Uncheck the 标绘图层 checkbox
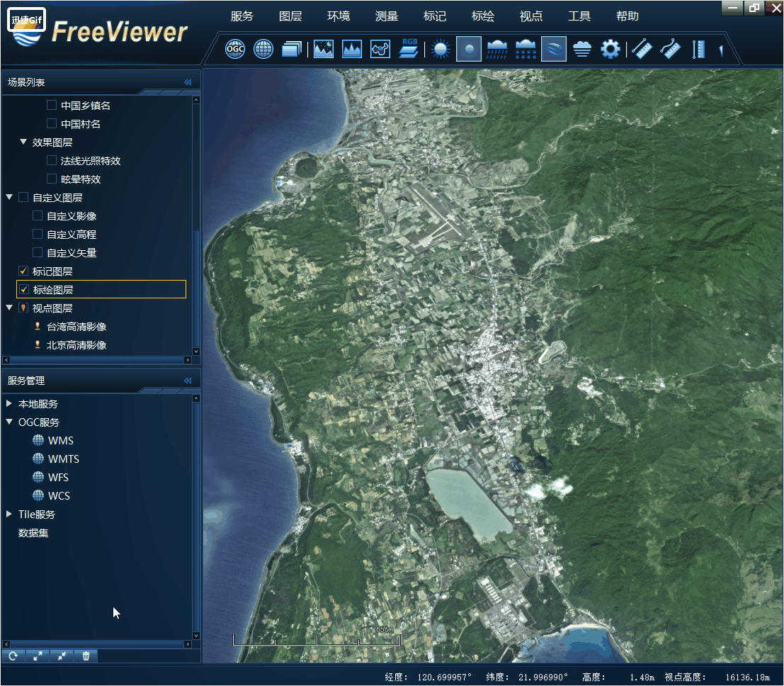The height and width of the screenshot is (686, 784). tap(23, 289)
